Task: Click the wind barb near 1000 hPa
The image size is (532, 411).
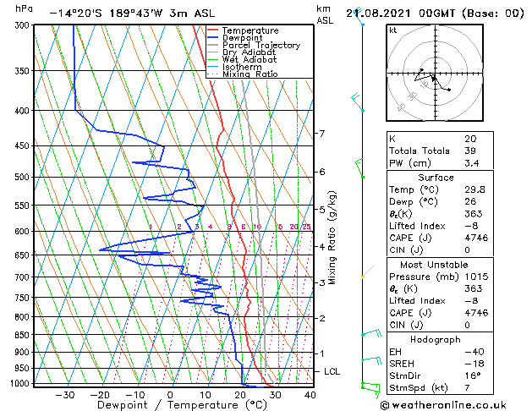Action: (365, 386)
